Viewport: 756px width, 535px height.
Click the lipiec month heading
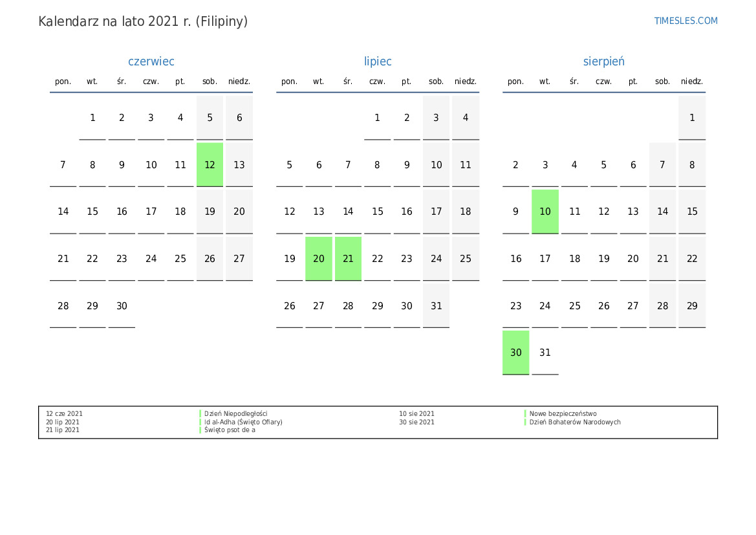[378, 61]
